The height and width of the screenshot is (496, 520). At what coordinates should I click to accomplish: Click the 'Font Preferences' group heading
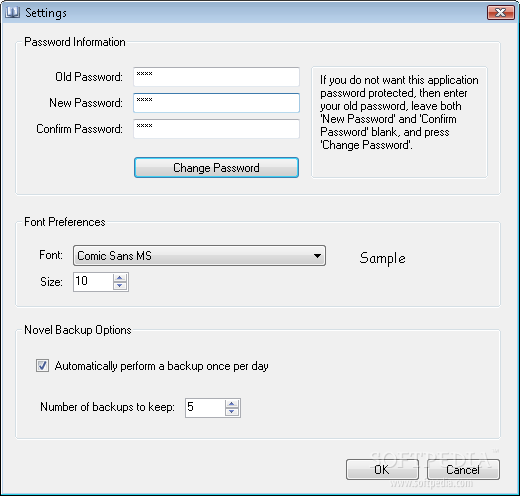tap(65, 222)
